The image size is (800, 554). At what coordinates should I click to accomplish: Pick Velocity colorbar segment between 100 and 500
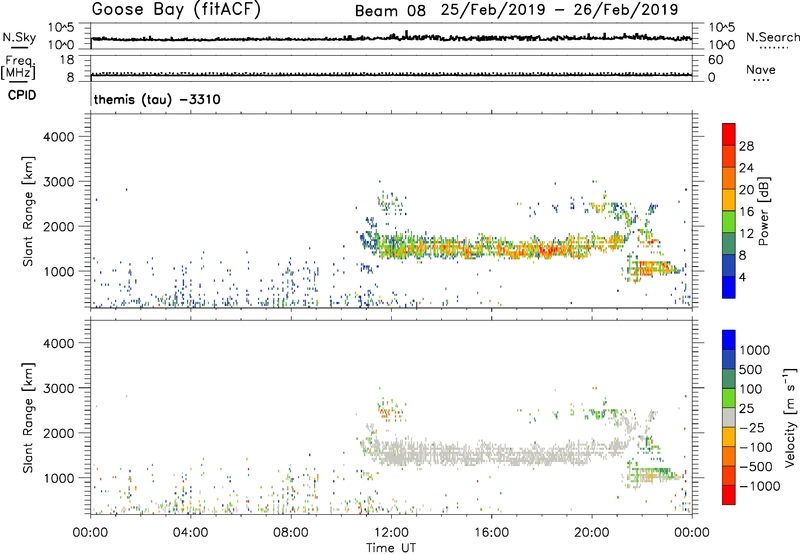(x=729, y=379)
